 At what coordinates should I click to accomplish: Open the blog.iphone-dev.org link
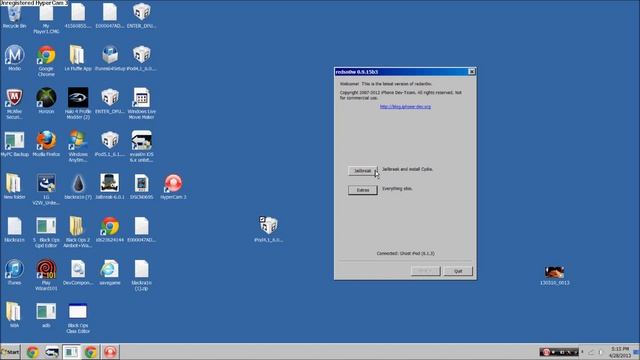[x=405, y=107]
